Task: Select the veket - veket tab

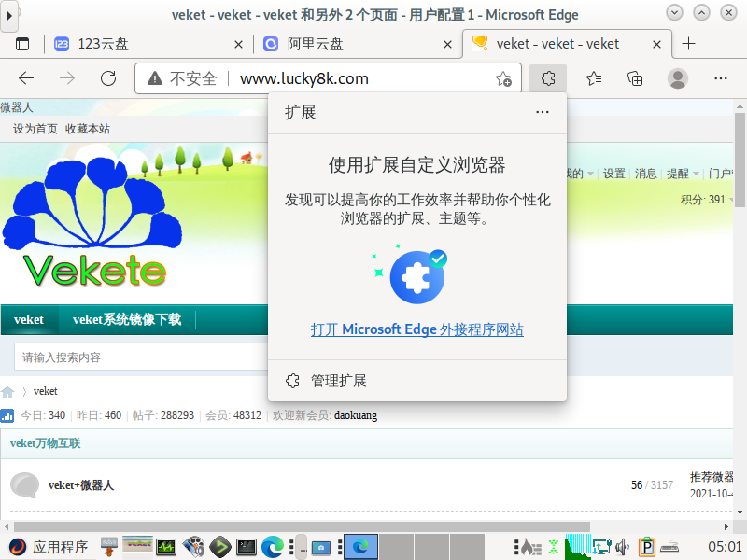Action: (567, 44)
